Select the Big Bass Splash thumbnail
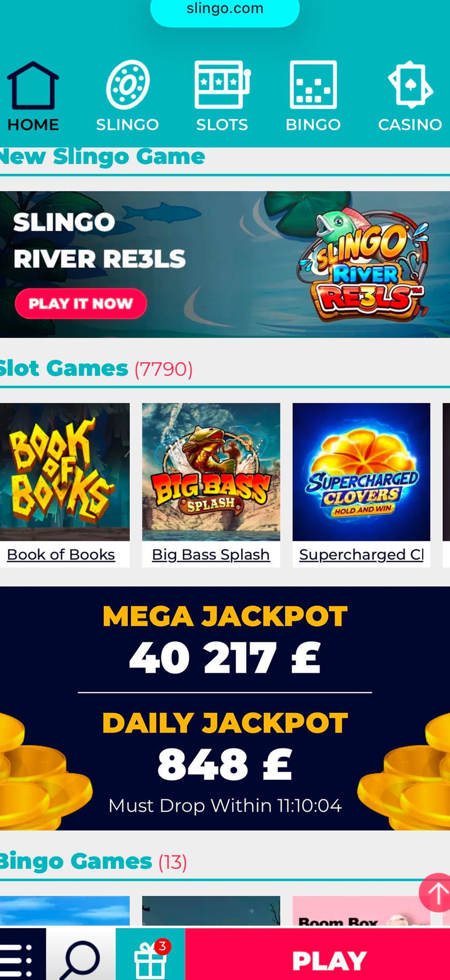The height and width of the screenshot is (980, 450). [211, 472]
